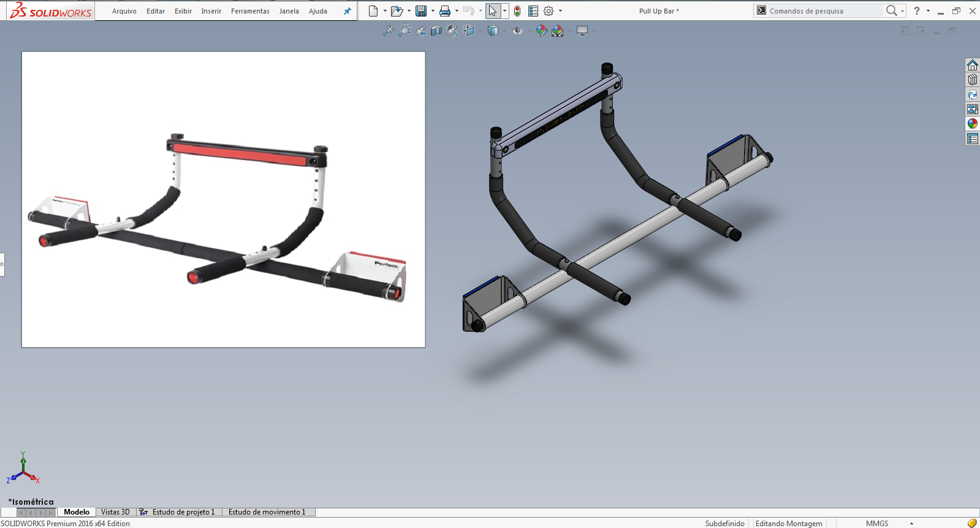Screen dimensions: 980x528
Task: Open the Editar menu
Action: pyautogui.click(x=156, y=11)
